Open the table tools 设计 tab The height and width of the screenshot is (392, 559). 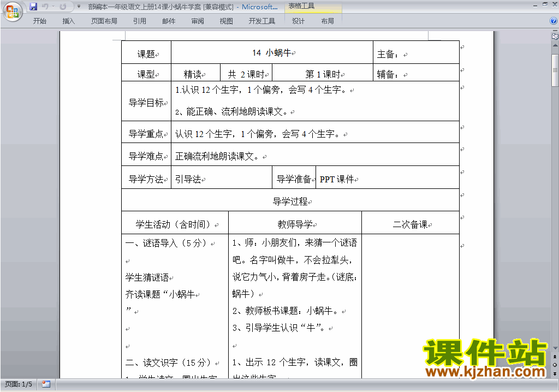[x=299, y=21]
